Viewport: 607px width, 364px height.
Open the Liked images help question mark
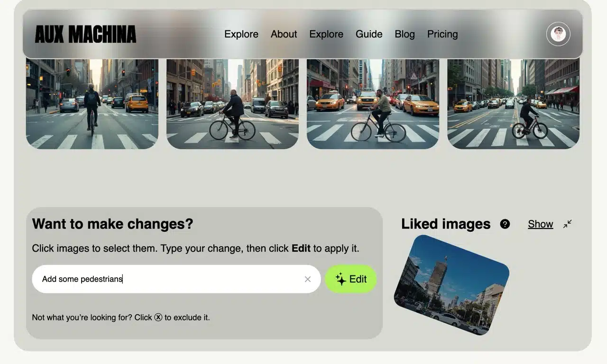point(505,224)
